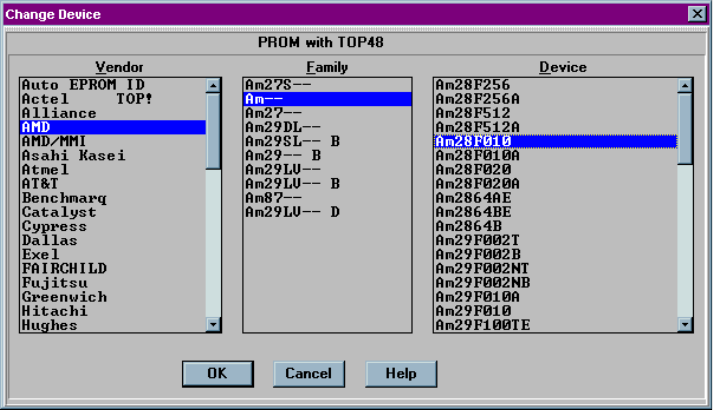This screenshot has height=410, width=713.
Task: Open Help for Change Device
Action: [x=401, y=374]
